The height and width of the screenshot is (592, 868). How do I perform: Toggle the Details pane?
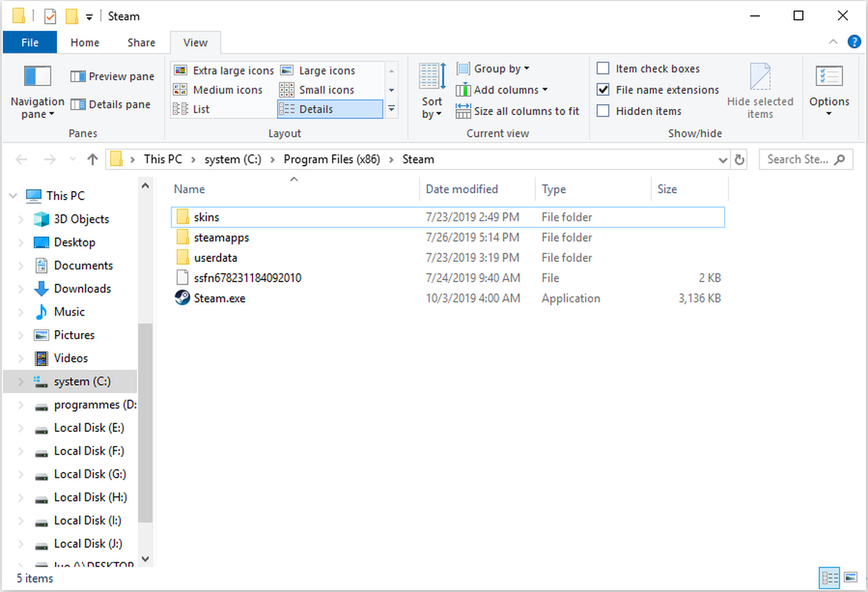(x=110, y=104)
